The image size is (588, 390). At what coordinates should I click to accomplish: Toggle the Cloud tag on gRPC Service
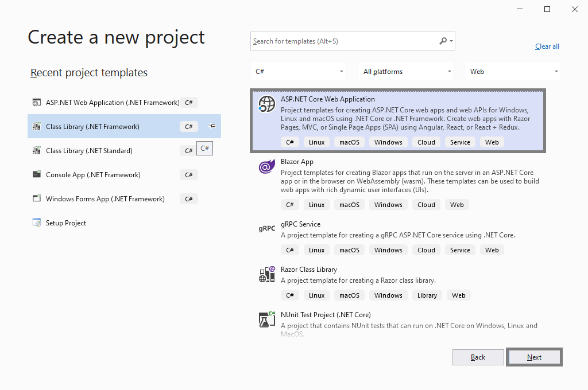[426, 249]
